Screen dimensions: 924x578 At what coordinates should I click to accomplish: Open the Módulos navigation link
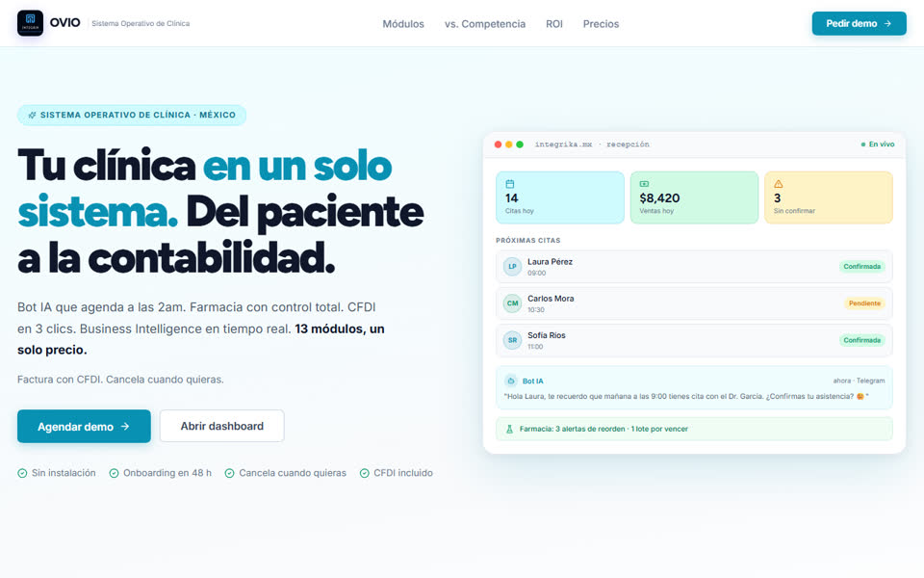tap(403, 24)
